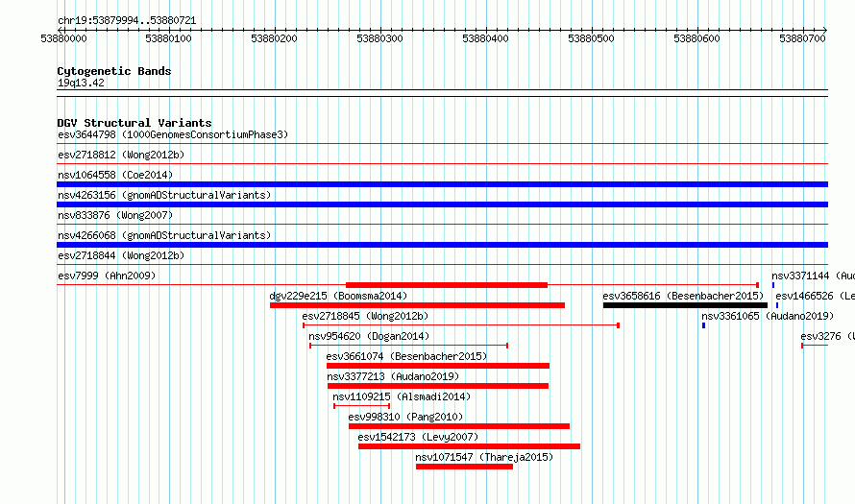Select the nsv3371144 variant label
Image resolution: width=855 pixels, height=504 pixels.
813,276
